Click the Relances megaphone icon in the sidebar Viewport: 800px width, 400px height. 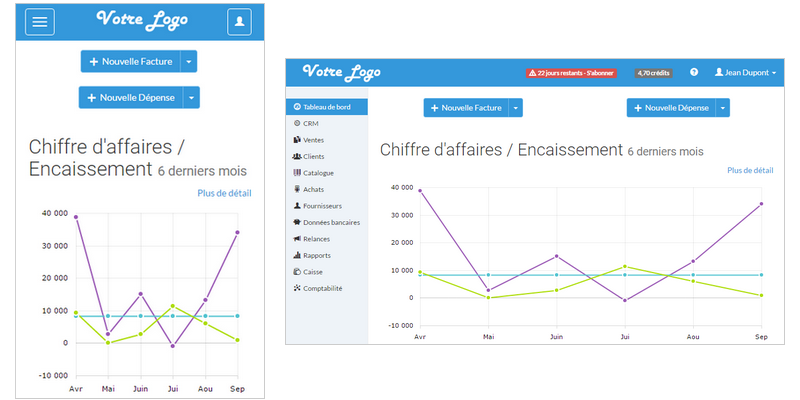pos(297,239)
